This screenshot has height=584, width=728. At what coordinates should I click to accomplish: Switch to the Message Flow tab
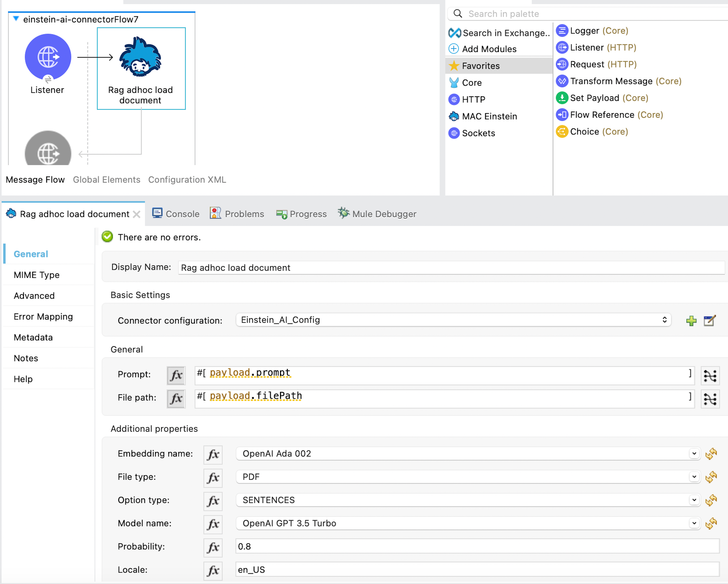(x=35, y=180)
